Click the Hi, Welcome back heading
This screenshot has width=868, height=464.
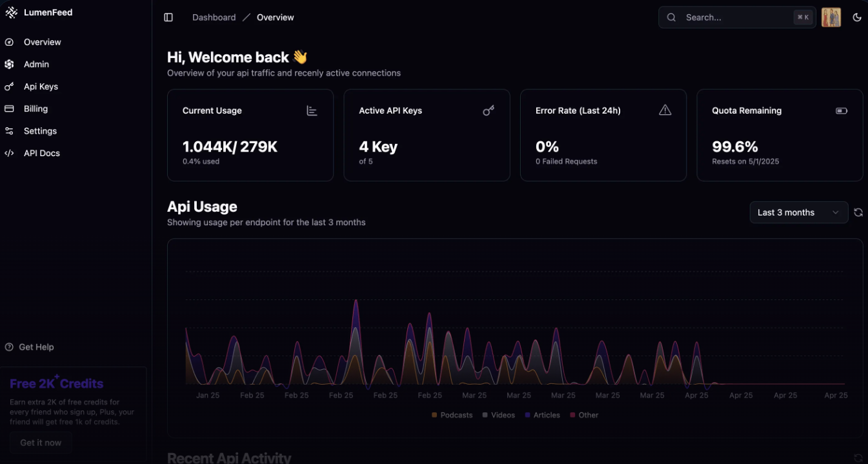click(237, 57)
